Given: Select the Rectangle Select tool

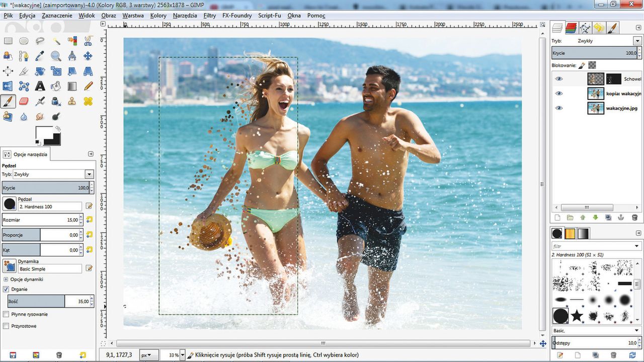Looking at the screenshot, I should [8, 41].
